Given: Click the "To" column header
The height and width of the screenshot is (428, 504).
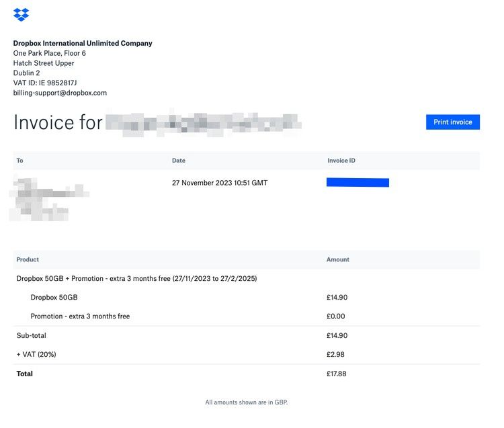Looking at the screenshot, I should [x=20, y=161].
